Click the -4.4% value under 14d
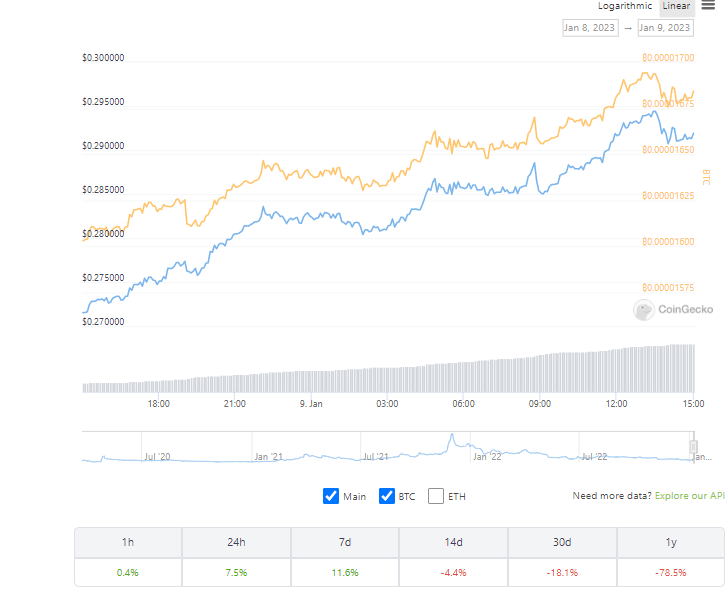The width and height of the screenshot is (728, 592). (x=454, y=572)
